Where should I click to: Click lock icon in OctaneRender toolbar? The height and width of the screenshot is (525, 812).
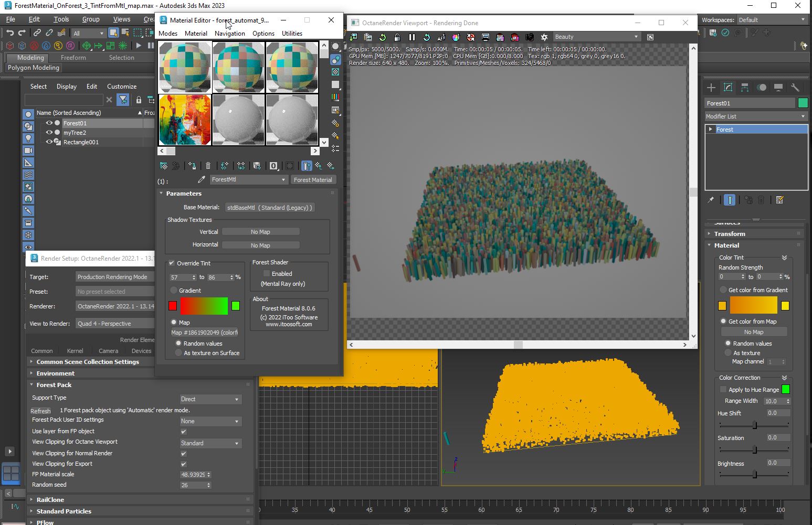point(397,37)
